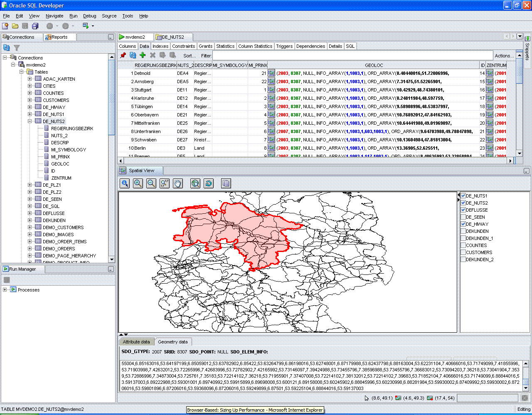Viewport: 532px width, 415px height.
Task: Enable the COUNTIES layer checkbox
Action: click(463, 245)
